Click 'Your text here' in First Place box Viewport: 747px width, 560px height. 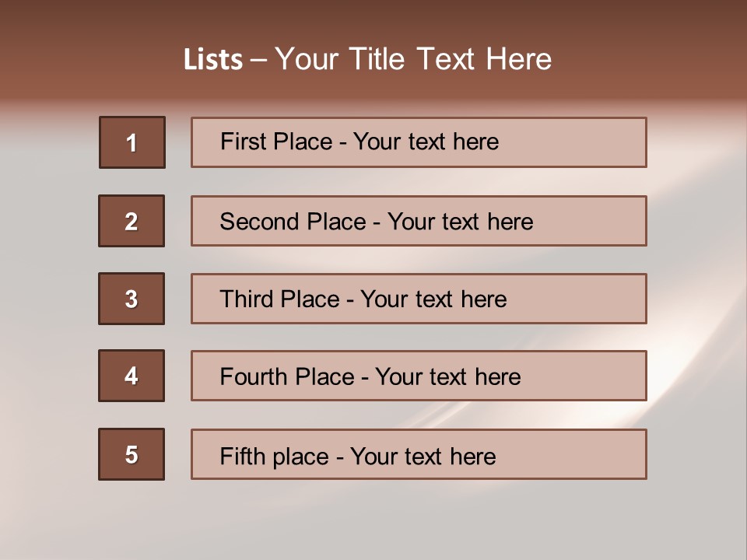coord(426,142)
